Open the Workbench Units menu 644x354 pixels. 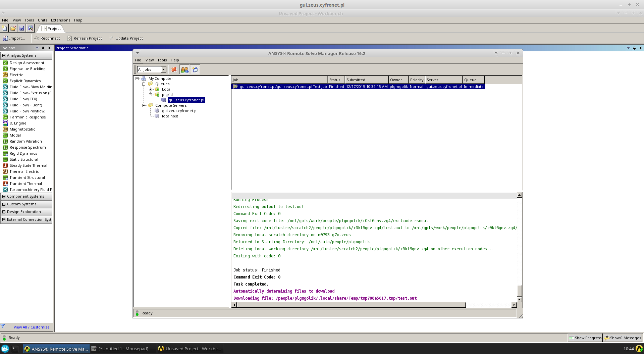[x=42, y=20]
